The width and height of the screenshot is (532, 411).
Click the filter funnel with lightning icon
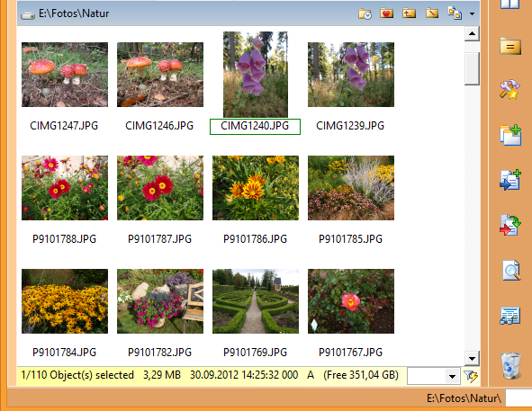click(x=471, y=376)
